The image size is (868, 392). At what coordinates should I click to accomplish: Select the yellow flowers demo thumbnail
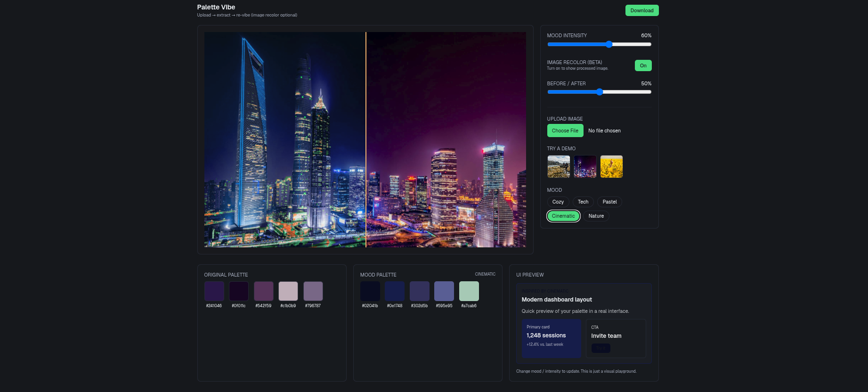coord(611,167)
